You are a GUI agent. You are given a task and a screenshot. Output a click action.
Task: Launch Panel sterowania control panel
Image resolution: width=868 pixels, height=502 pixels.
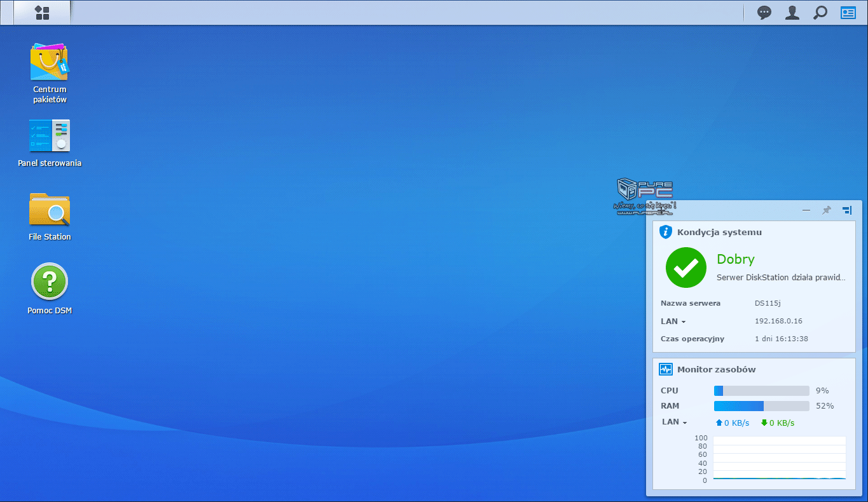click(50, 136)
